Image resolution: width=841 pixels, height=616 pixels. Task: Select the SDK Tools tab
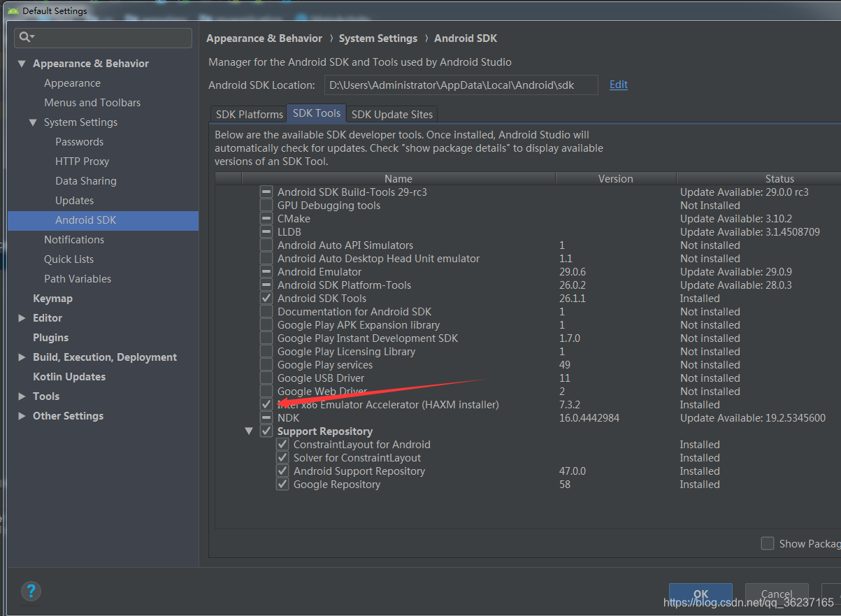(317, 113)
